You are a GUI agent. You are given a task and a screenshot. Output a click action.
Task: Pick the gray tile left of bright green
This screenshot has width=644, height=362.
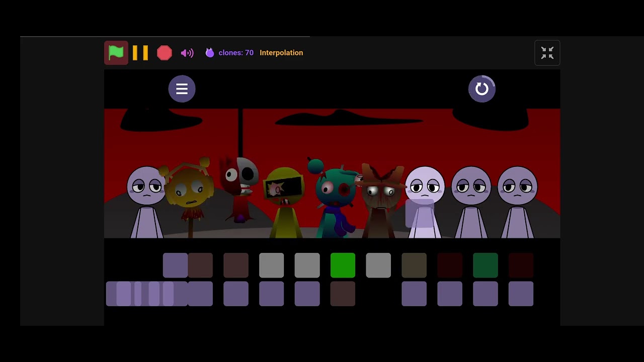(307, 265)
